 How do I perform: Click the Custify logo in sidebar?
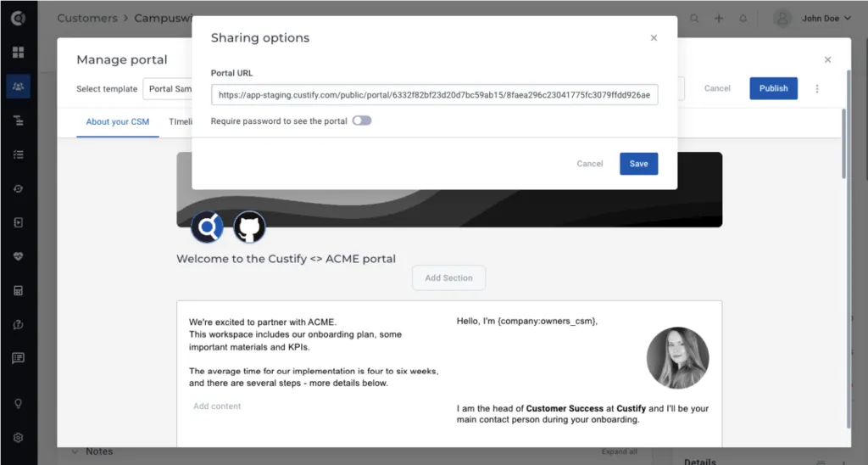pos(19,19)
